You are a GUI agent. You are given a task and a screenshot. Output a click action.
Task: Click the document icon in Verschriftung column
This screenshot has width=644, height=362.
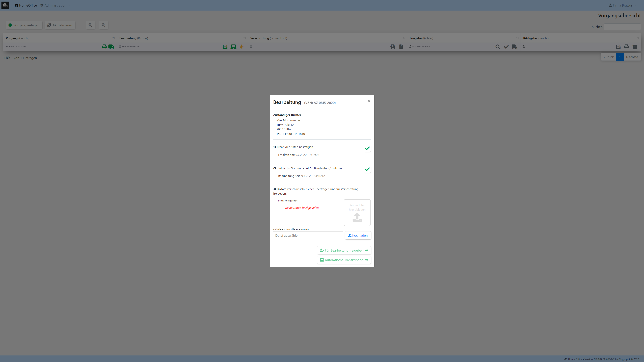pyautogui.click(x=401, y=47)
